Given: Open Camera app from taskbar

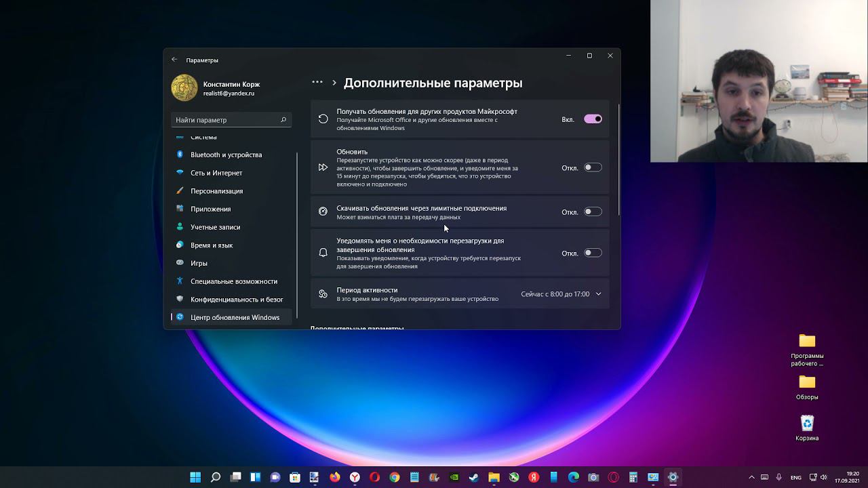Looking at the screenshot, I should 593,477.
